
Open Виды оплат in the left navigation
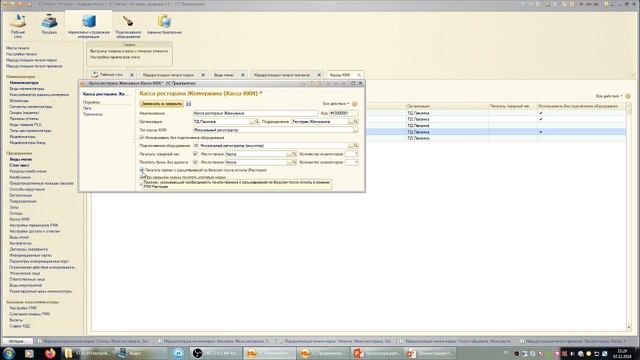point(19,237)
